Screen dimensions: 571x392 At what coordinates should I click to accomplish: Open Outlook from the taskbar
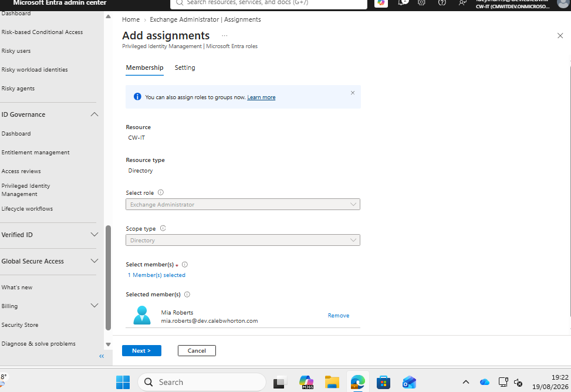tap(409, 383)
